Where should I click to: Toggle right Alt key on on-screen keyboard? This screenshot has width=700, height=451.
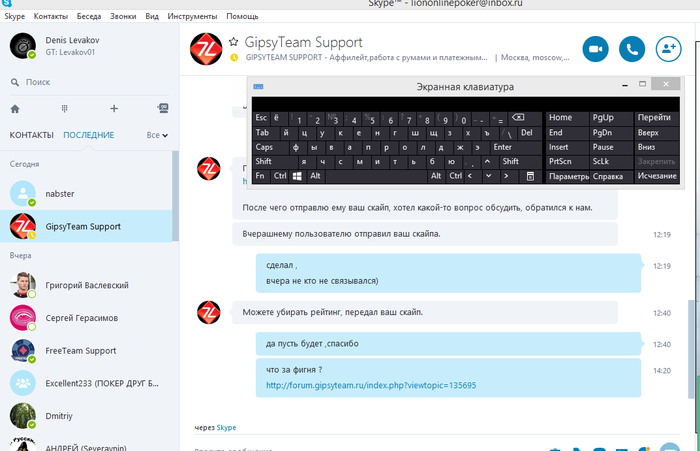pyautogui.click(x=436, y=176)
